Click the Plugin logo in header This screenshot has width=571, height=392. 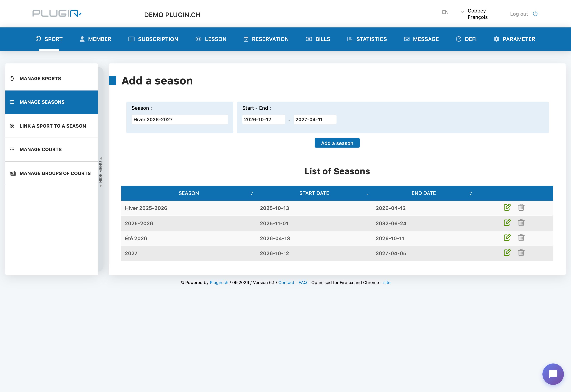tap(57, 13)
